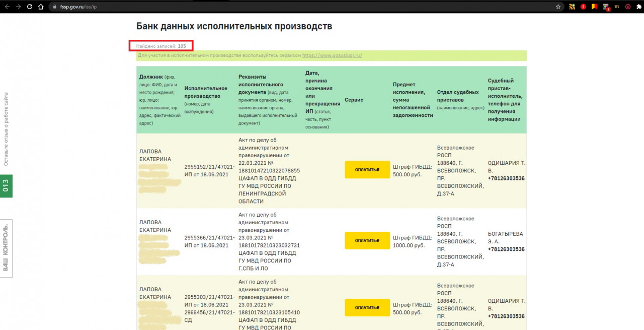Pay the 500 руб. fine from 22.03.2021

(367, 170)
